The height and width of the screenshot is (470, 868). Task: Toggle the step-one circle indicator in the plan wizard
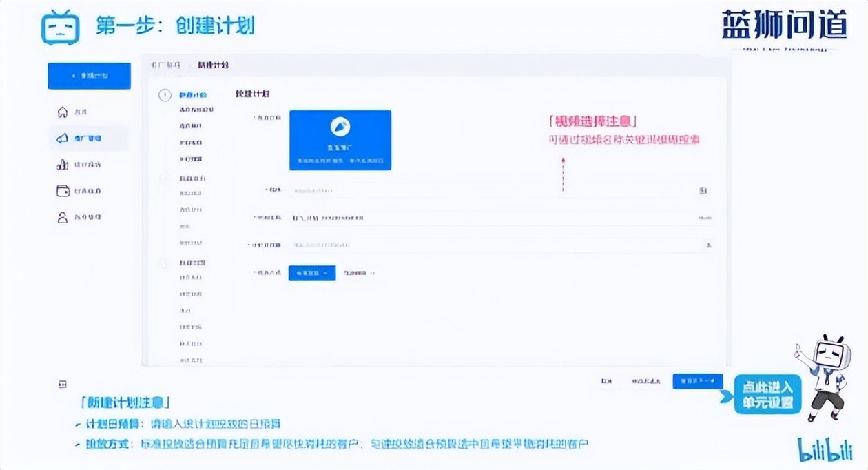pyautogui.click(x=165, y=95)
